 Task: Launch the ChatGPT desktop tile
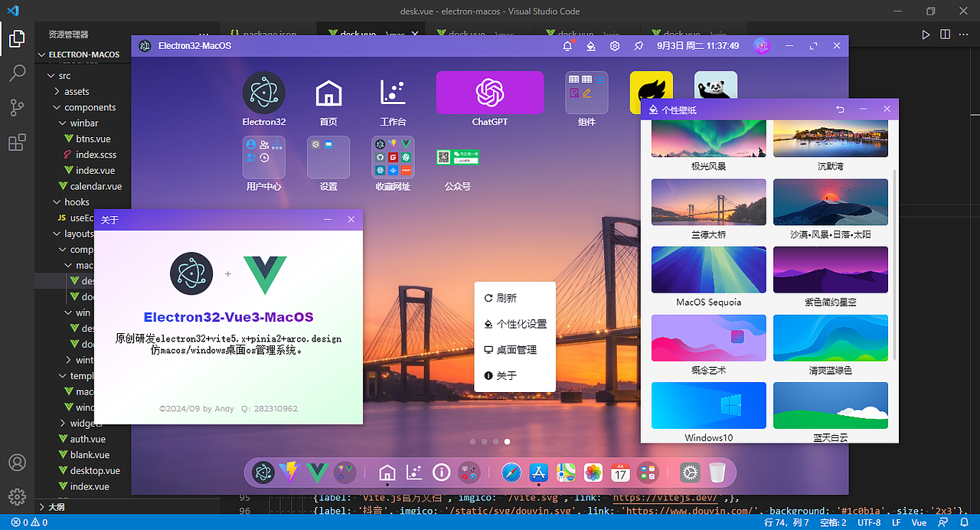click(x=490, y=93)
